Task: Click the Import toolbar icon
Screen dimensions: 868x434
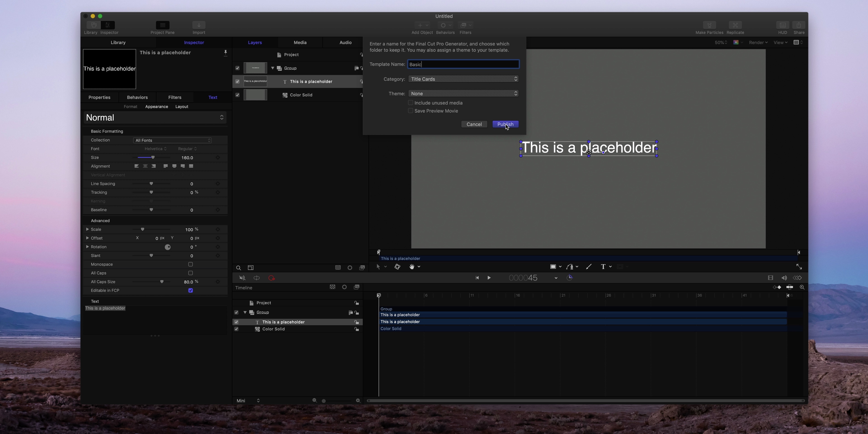Action: [x=199, y=25]
